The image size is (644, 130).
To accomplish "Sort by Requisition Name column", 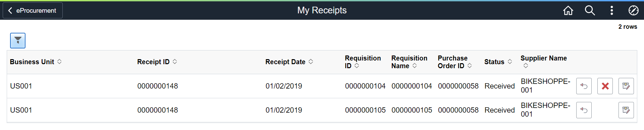I will click(409, 62).
